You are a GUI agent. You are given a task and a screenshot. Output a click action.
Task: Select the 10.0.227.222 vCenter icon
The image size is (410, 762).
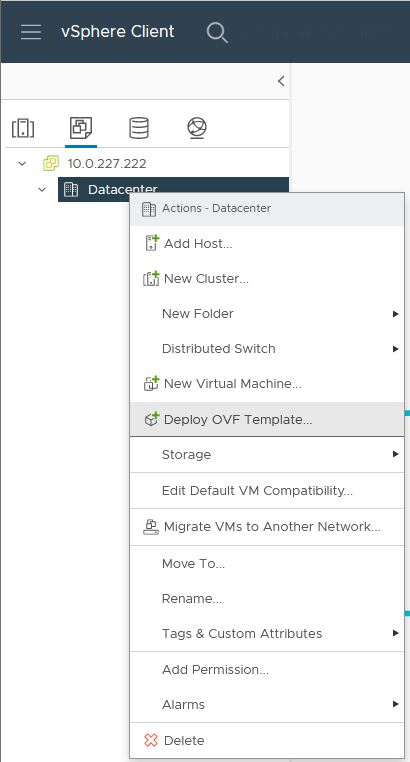pyautogui.click(x=51, y=163)
